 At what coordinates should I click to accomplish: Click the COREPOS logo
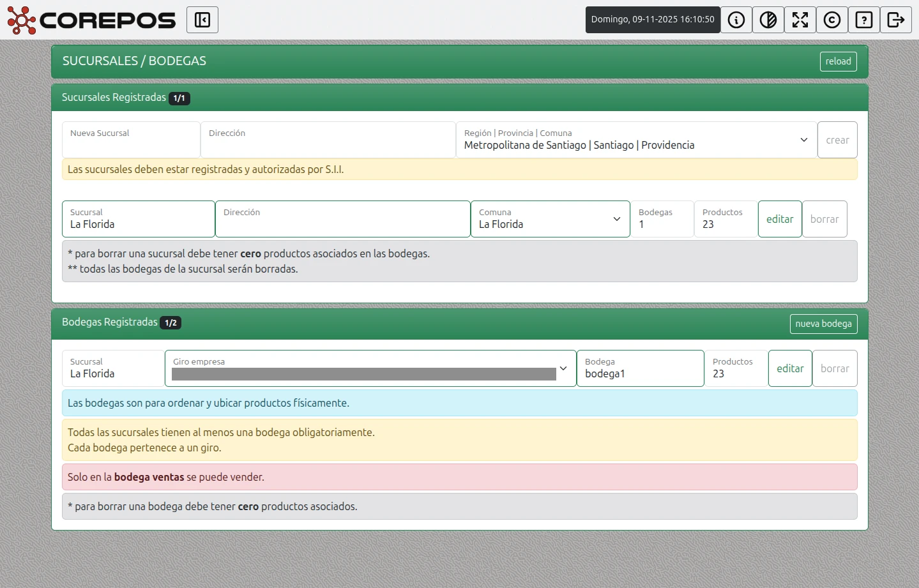[91, 20]
